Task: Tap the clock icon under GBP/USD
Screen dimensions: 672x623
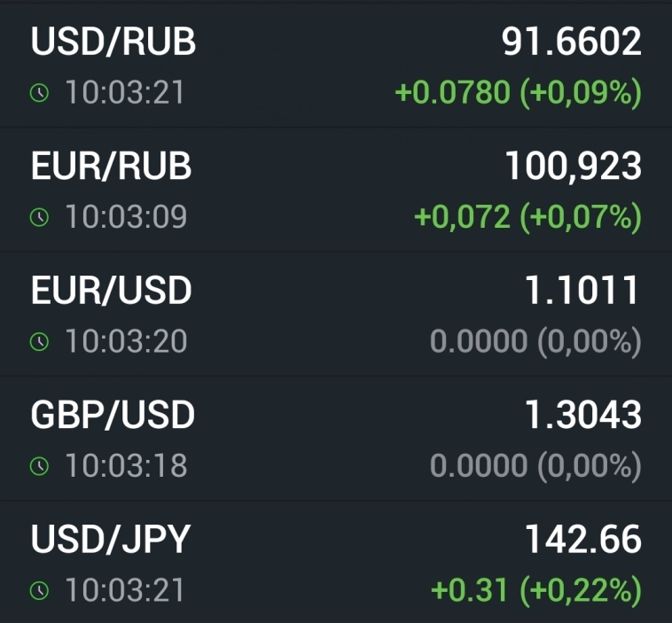Action: pos(40,465)
